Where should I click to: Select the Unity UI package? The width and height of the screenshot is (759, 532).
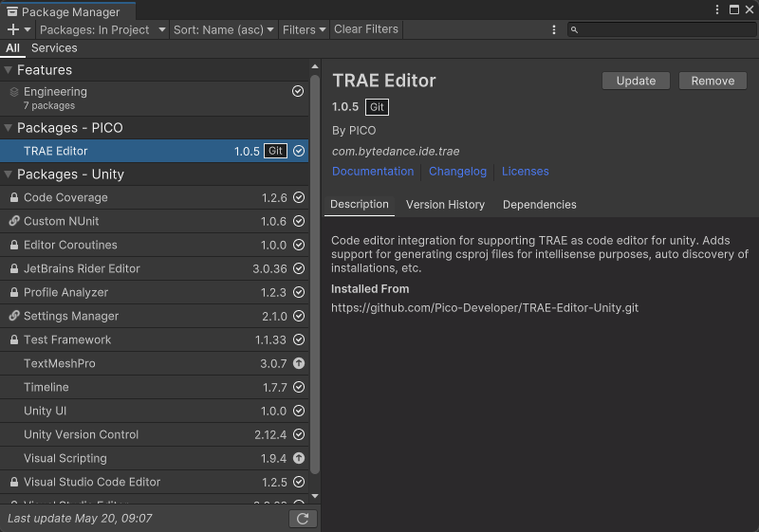[x=154, y=411]
